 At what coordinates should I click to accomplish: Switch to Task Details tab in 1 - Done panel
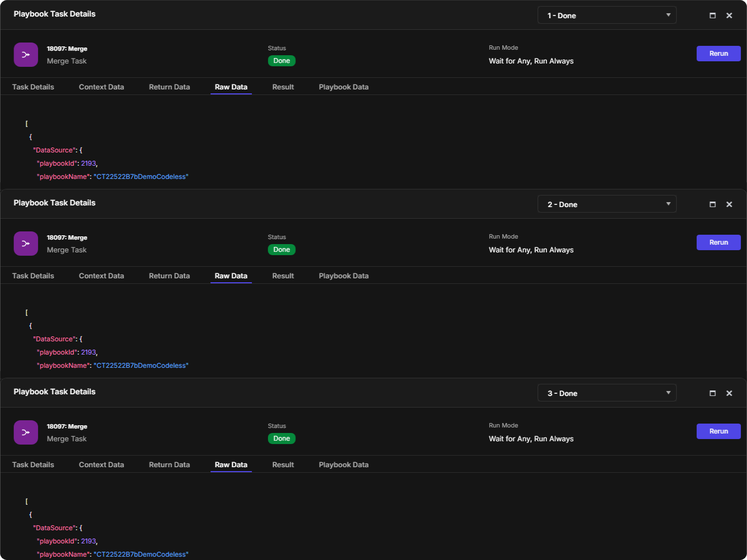(33, 87)
